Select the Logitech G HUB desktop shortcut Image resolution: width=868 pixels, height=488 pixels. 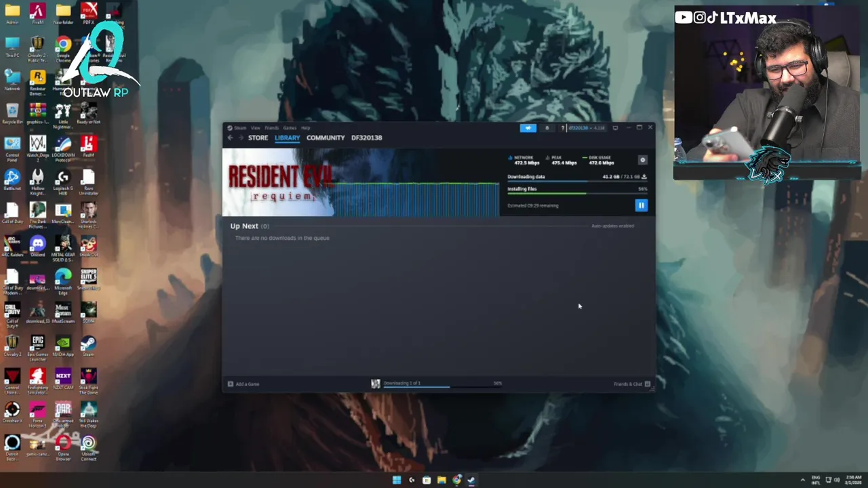(x=63, y=183)
